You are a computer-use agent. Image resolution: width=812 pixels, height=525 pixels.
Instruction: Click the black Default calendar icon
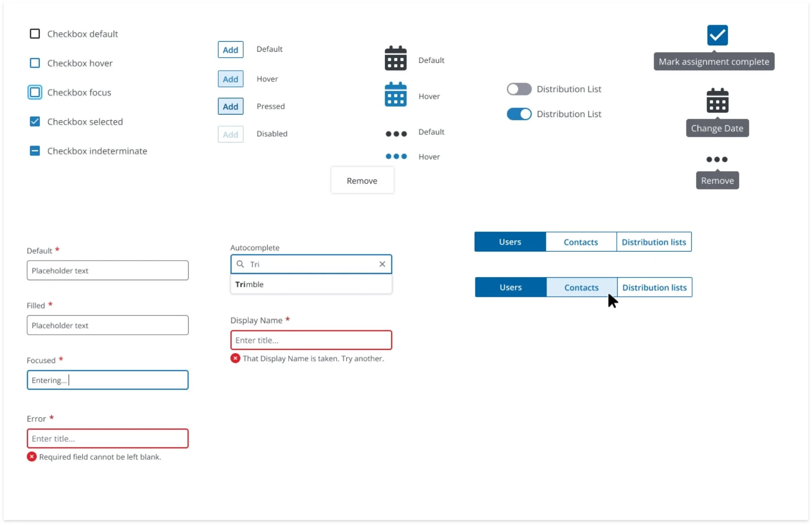click(395, 58)
